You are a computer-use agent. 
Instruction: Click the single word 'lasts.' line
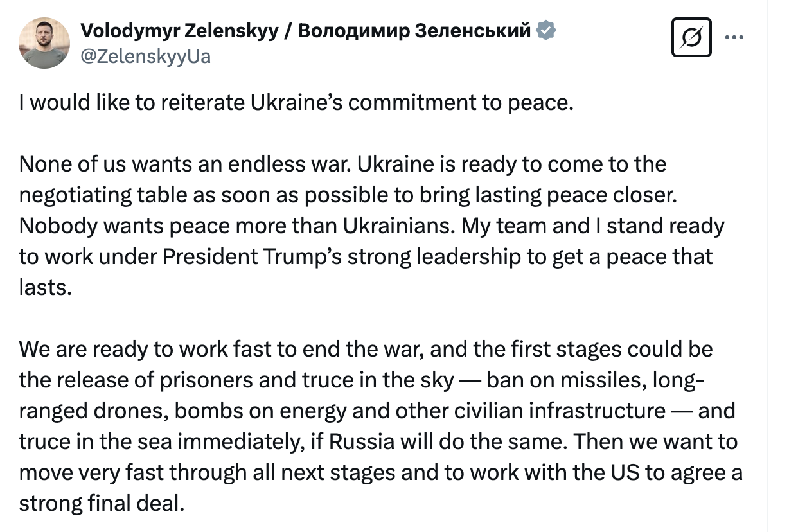(x=44, y=287)
